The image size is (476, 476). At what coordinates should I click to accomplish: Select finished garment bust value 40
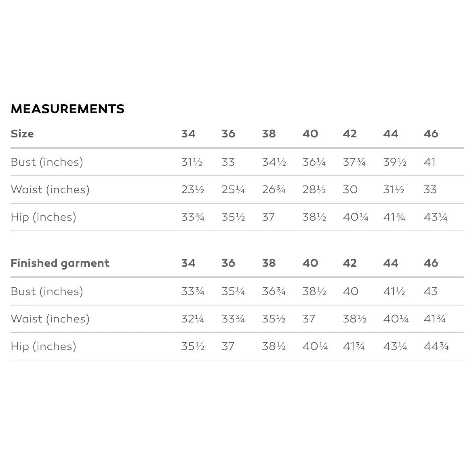point(350,291)
